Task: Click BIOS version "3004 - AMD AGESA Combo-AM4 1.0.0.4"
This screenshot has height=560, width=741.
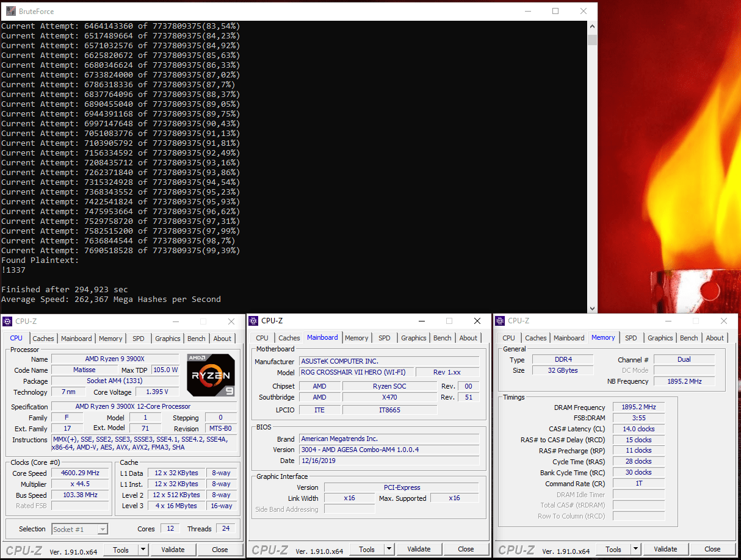Action: (389, 450)
